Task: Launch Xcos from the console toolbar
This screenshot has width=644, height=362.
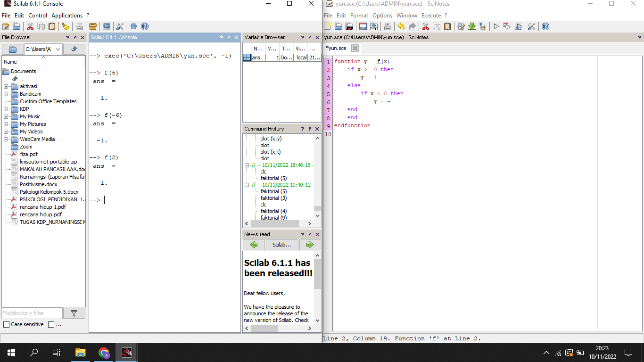Action: point(107,26)
